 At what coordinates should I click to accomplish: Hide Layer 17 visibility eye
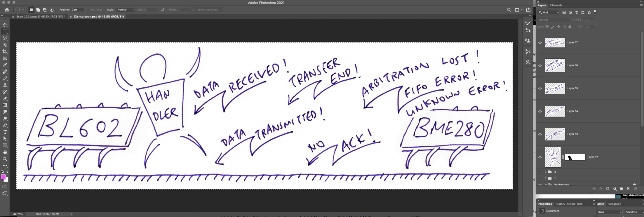tap(540, 43)
